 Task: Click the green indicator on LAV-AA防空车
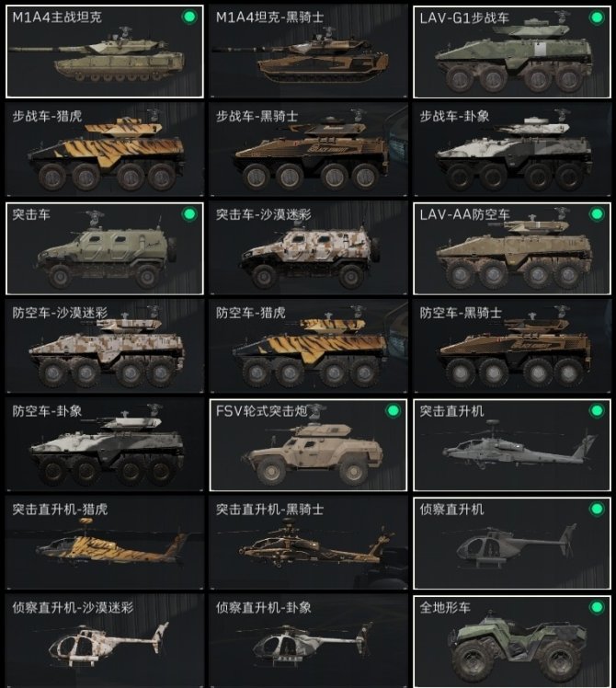click(x=597, y=214)
